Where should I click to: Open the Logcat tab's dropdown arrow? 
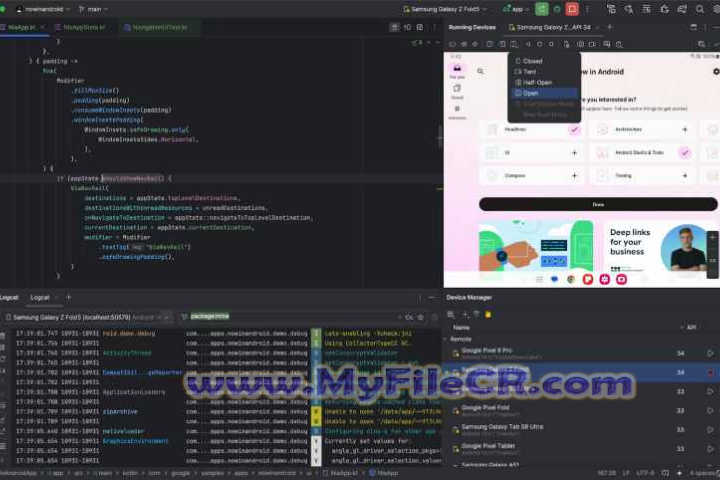coord(56,298)
